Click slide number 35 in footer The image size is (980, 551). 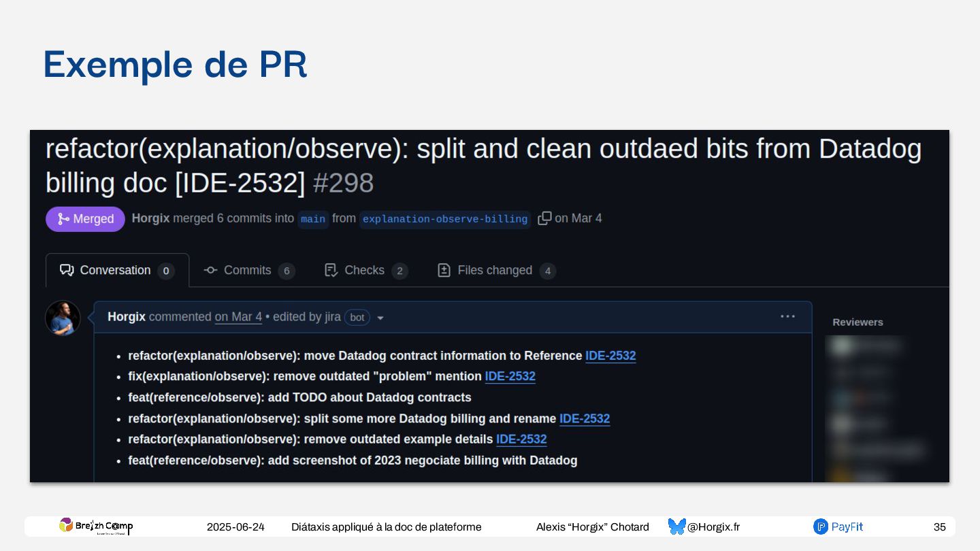click(x=939, y=527)
